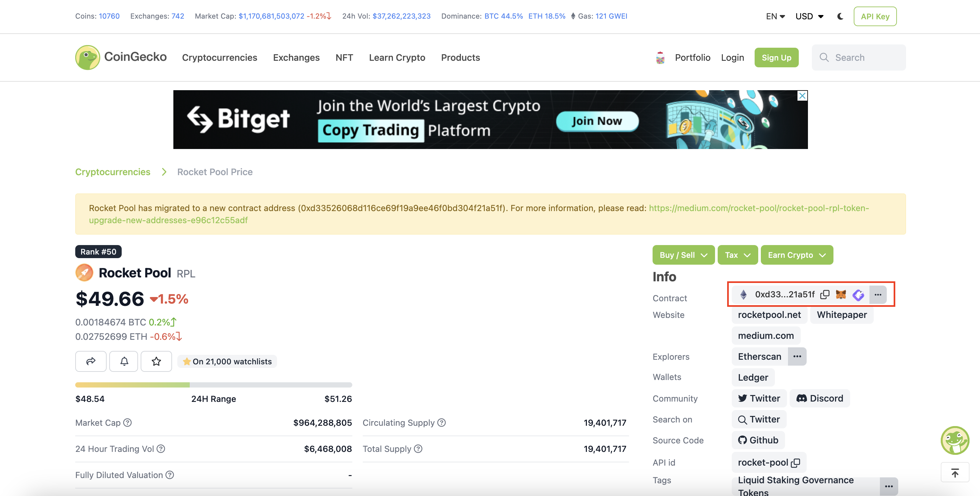Image resolution: width=980 pixels, height=496 pixels.
Task: Click the price alert bell icon
Action: 124,361
